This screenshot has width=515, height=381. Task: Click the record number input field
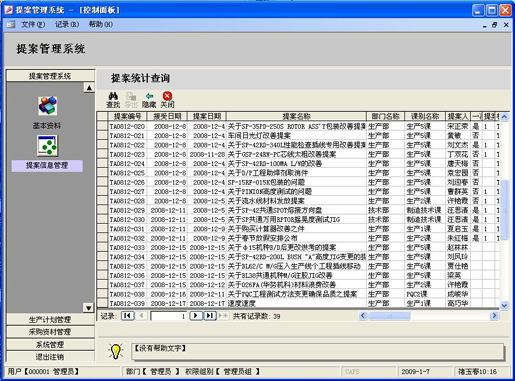pyautogui.click(x=169, y=316)
